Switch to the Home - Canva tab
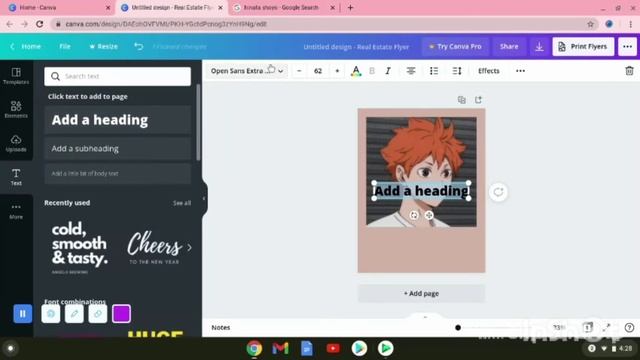The height and width of the screenshot is (360, 640). click(x=60, y=8)
